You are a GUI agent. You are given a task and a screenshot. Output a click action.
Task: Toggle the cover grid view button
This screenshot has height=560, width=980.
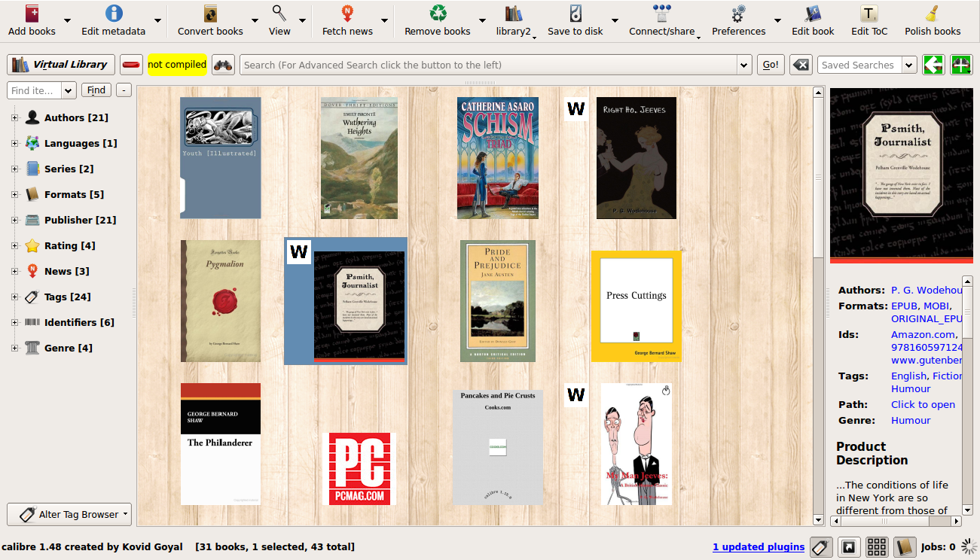pyautogui.click(x=877, y=547)
